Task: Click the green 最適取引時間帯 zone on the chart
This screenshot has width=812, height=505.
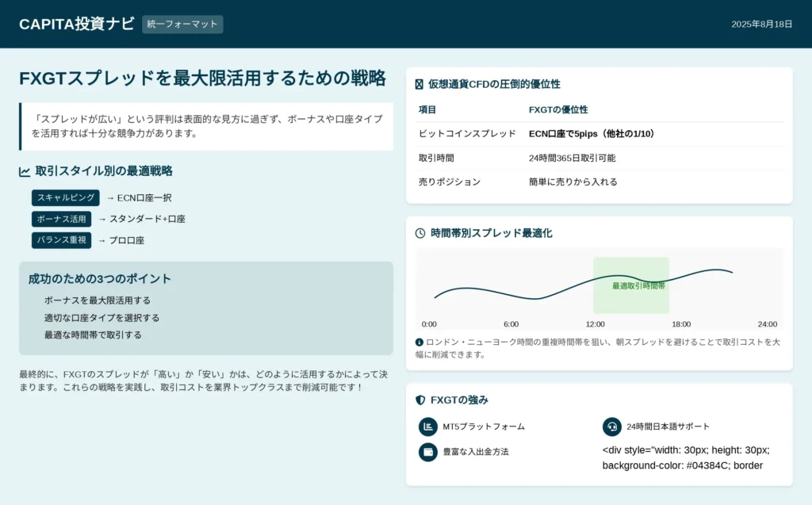Action: click(x=631, y=285)
